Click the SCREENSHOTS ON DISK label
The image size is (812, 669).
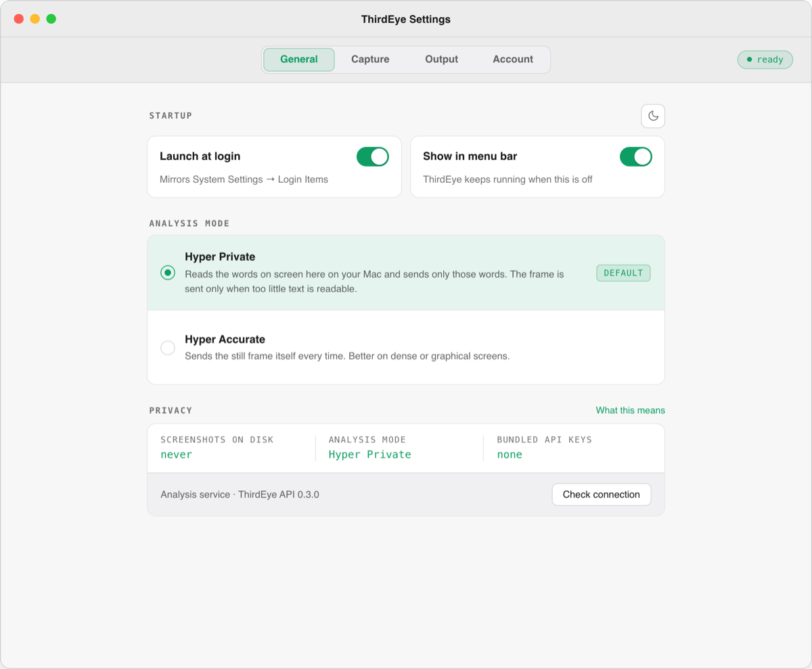click(x=217, y=439)
